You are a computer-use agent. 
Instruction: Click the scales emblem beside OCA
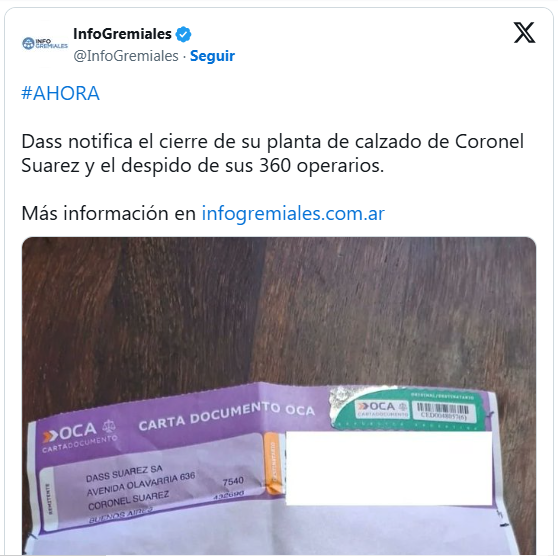click(x=109, y=426)
